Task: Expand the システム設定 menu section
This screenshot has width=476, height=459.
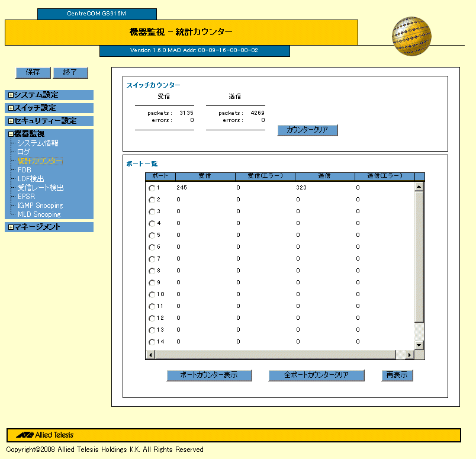Action: (11, 95)
